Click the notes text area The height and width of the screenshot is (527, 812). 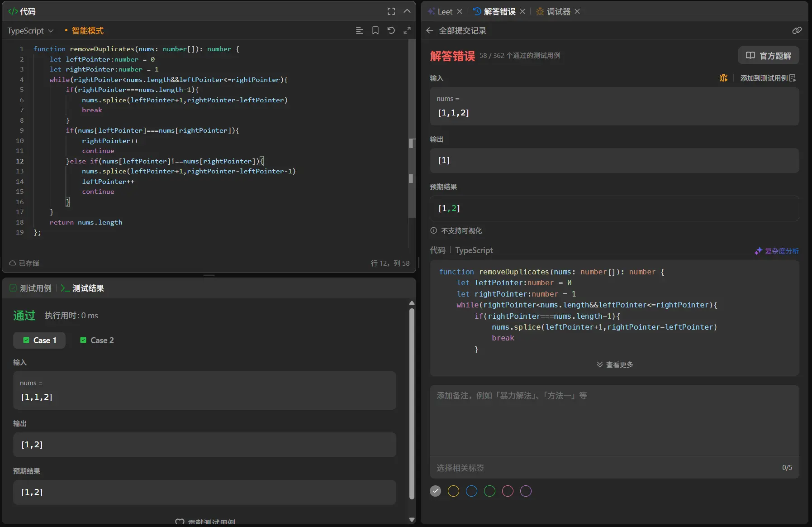click(x=614, y=420)
